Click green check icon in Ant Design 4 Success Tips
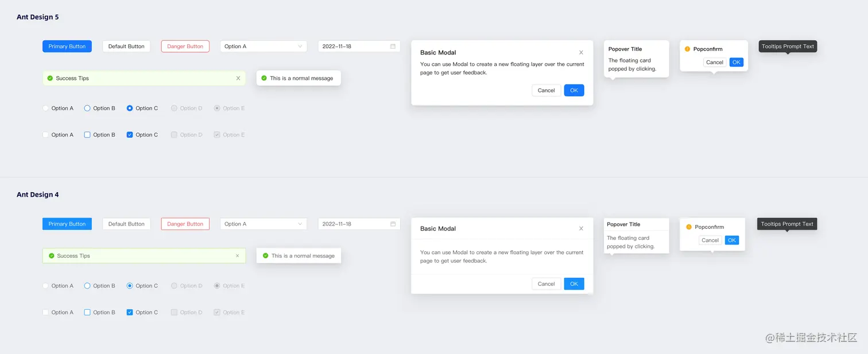Viewport: 868px width, 354px height. pos(52,256)
